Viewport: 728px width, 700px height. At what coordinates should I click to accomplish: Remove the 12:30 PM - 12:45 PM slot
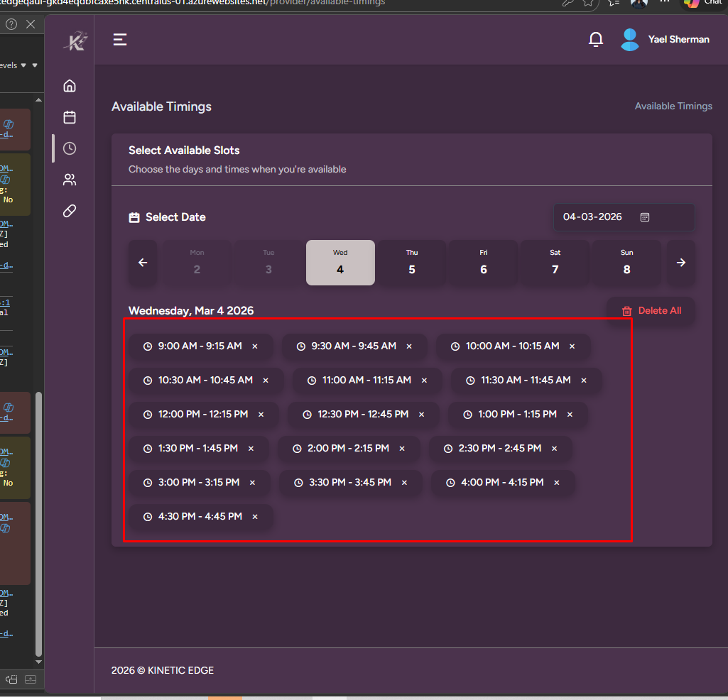422,415
